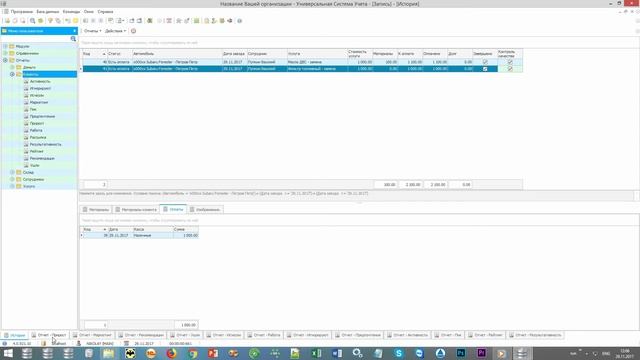Switch to the Изображения subtab
This screenshot has height=360, width=640.
[x=205, y=209]
